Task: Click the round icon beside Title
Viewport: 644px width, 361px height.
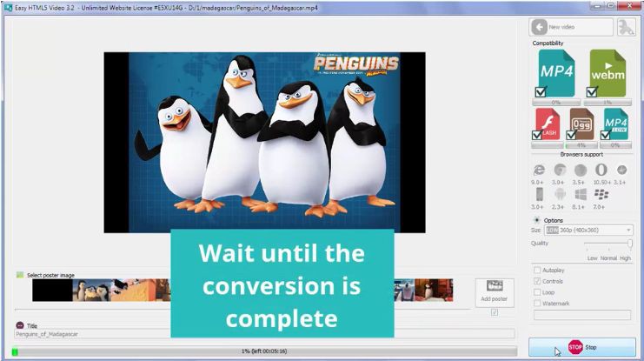Action: tap(20, 325)
